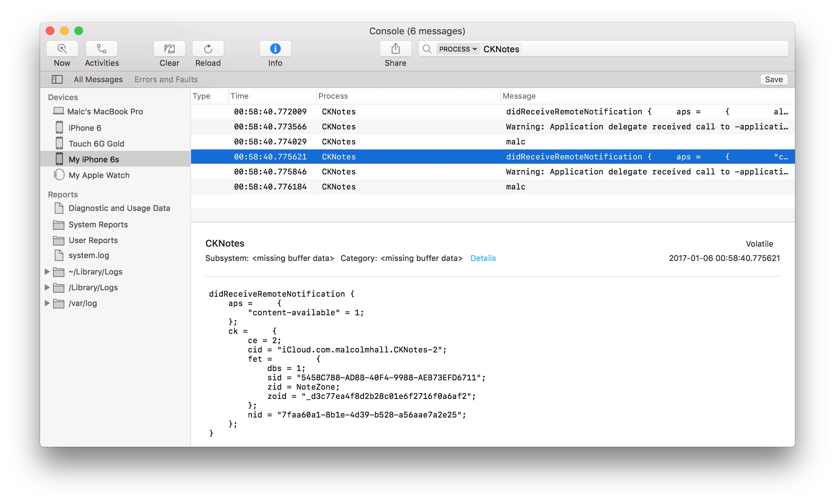Screen dimensions: 835x504
Task: Clear the console messages
Action: click(169, 49)
